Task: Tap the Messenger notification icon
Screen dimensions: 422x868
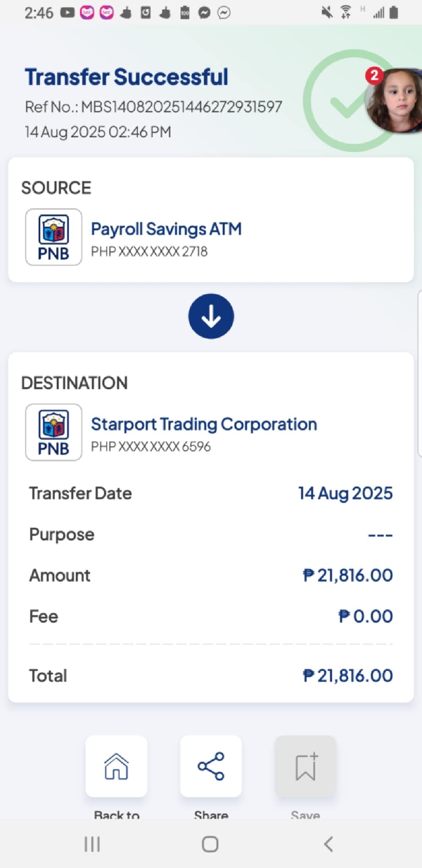Action: tap(205, 12)
